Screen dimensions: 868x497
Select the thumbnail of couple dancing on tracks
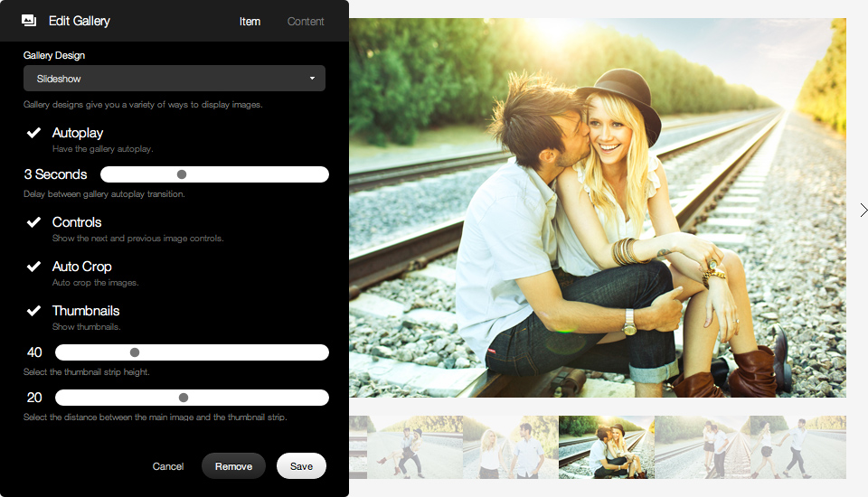(x=415, y=447)
